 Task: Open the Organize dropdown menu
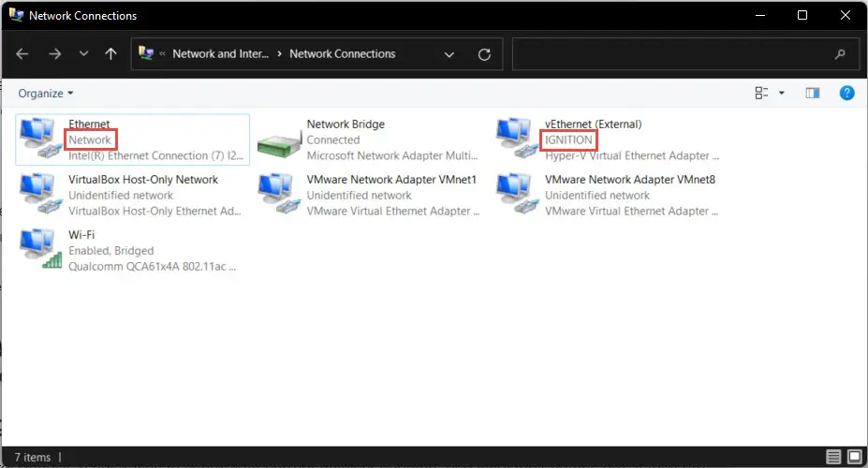tap(45, 93)
